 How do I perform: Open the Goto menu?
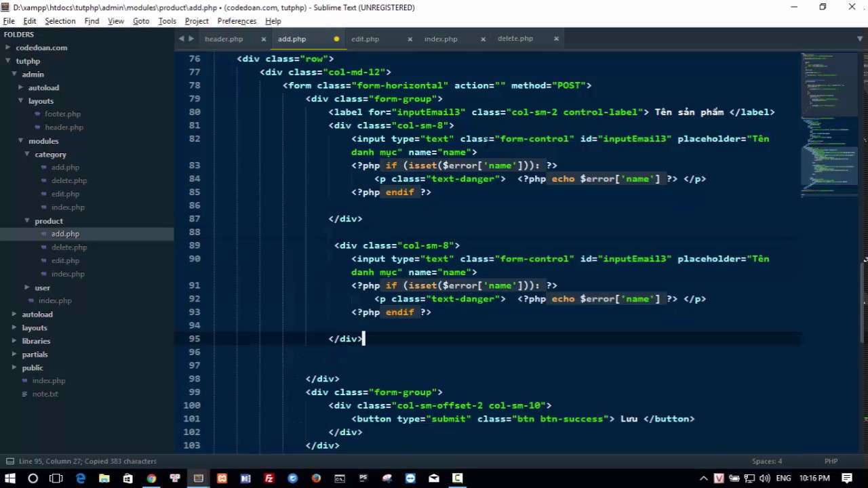click(141, 21)
